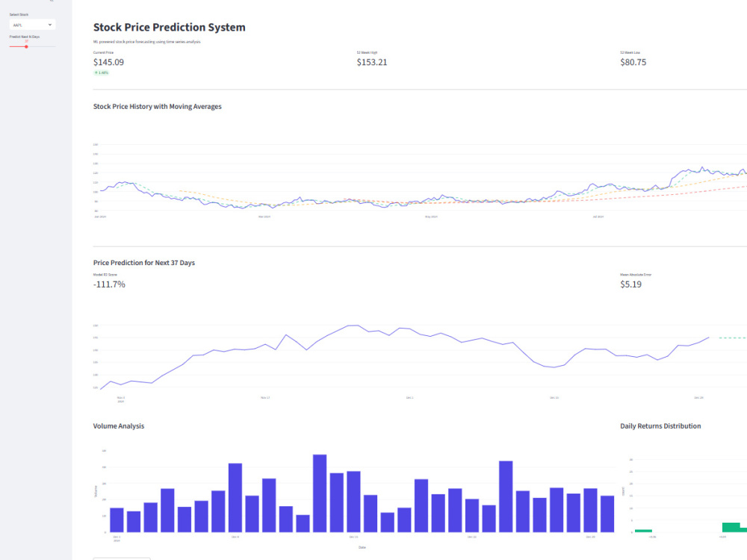Click the Stock Price Prediction System title
Screen dimensions: 747x560
point(169,28)
